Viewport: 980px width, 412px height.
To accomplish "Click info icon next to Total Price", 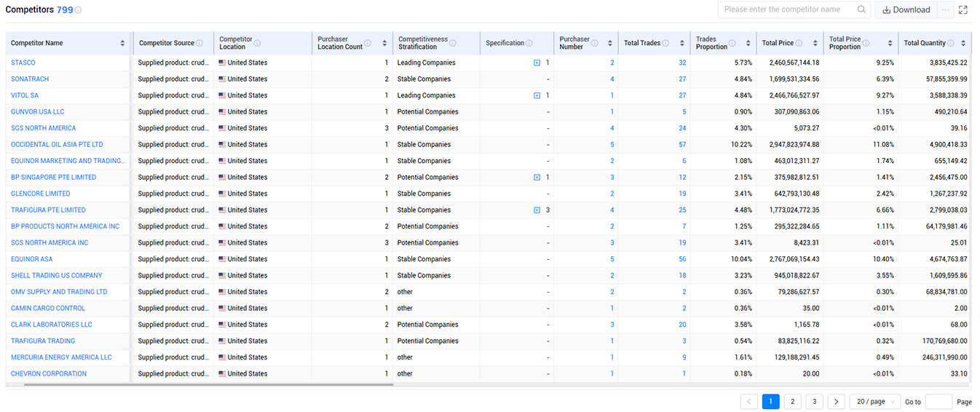I will coord(799,43).
